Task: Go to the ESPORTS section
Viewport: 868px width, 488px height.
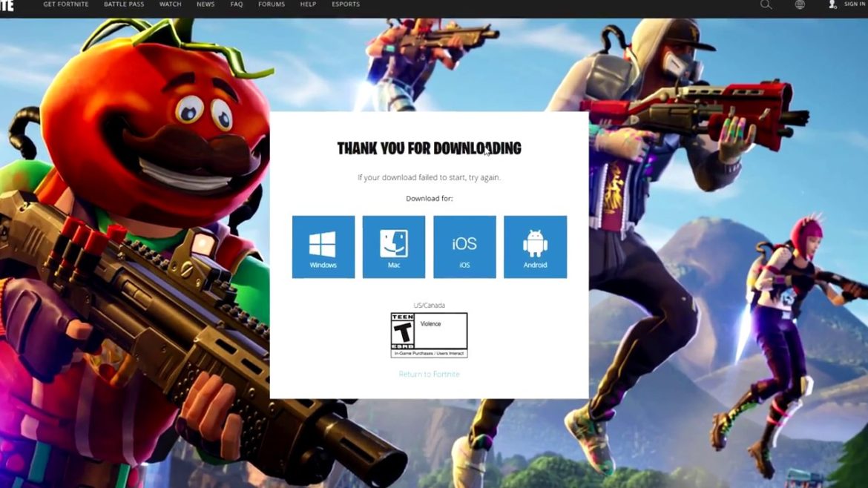Action: pos(346,4)
